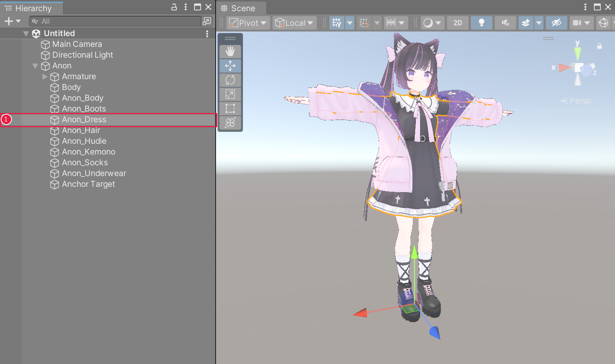Click the Scene gizmo X axis cone
This screenshot has height=364, width=615.
(x=565, y=68)
